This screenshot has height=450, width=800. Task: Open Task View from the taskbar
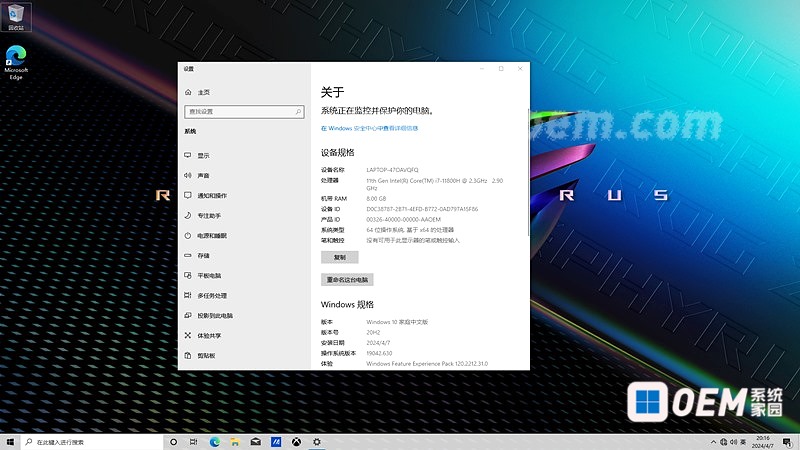tap(193, 442)
